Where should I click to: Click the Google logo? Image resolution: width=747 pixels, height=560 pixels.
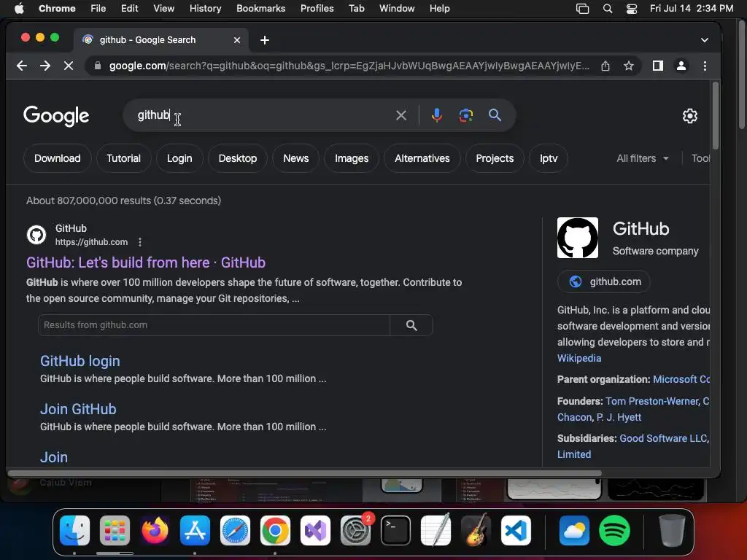coord(56,116)
